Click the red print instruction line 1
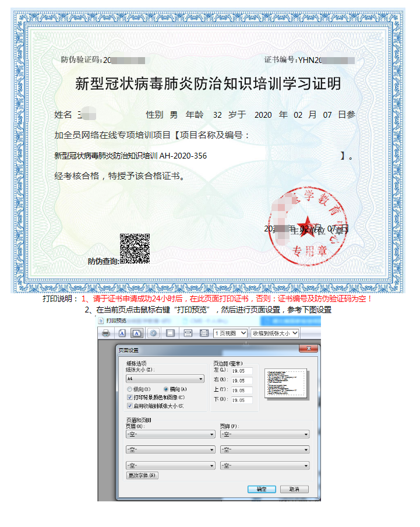Viewport: 420px width, 527px height. [x=226, y=298]
